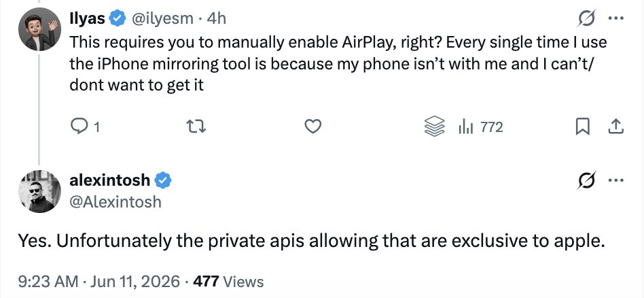Click the stacked layers icon on Ilyas's tweet
Viewport: 644px width, 298px height.
[434, 127]
